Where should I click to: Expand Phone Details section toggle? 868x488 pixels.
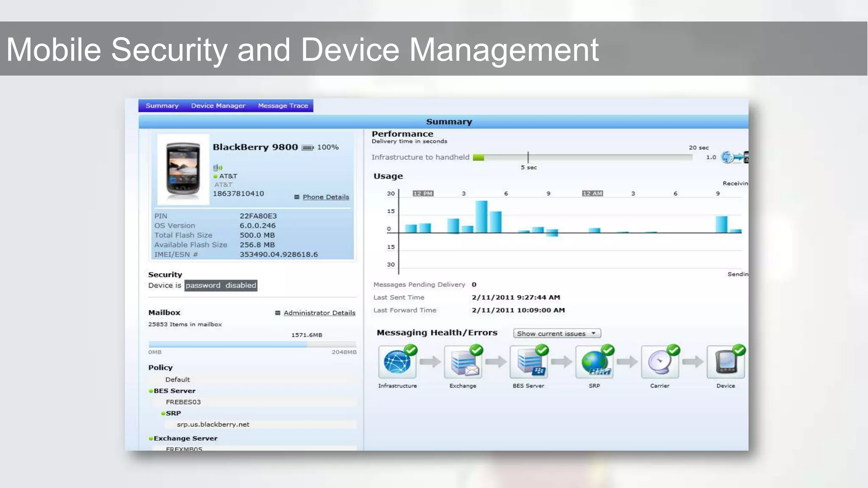coord(297,197)
